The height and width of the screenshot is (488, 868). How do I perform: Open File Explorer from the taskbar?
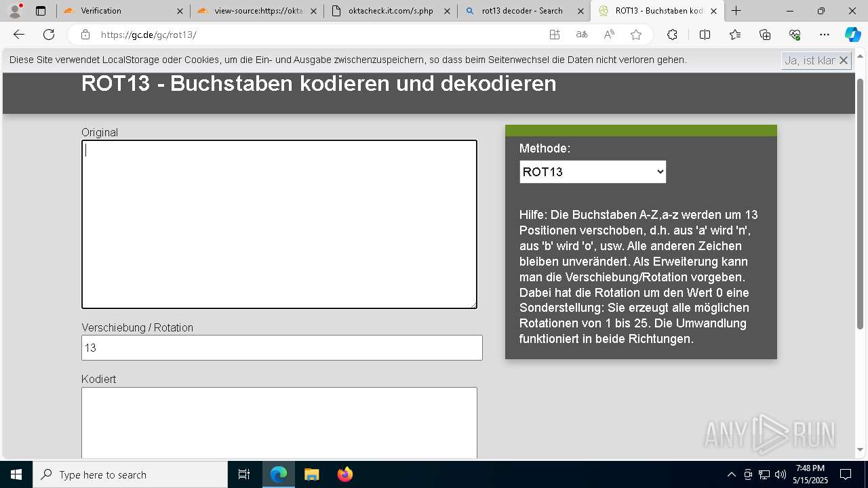click(311, 474)
